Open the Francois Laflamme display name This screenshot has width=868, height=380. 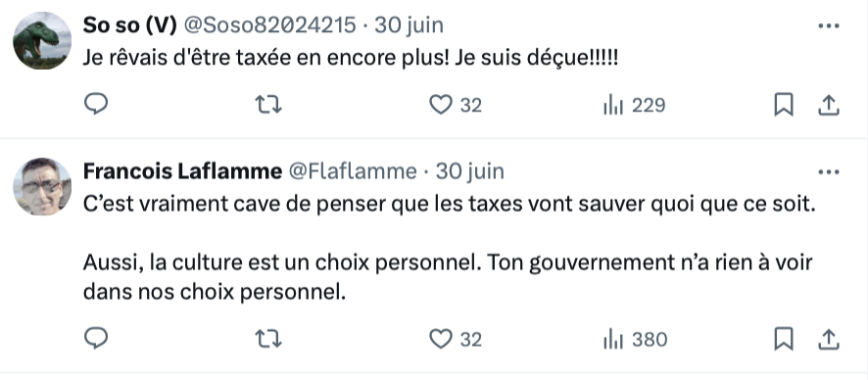[x=182, y=171]
